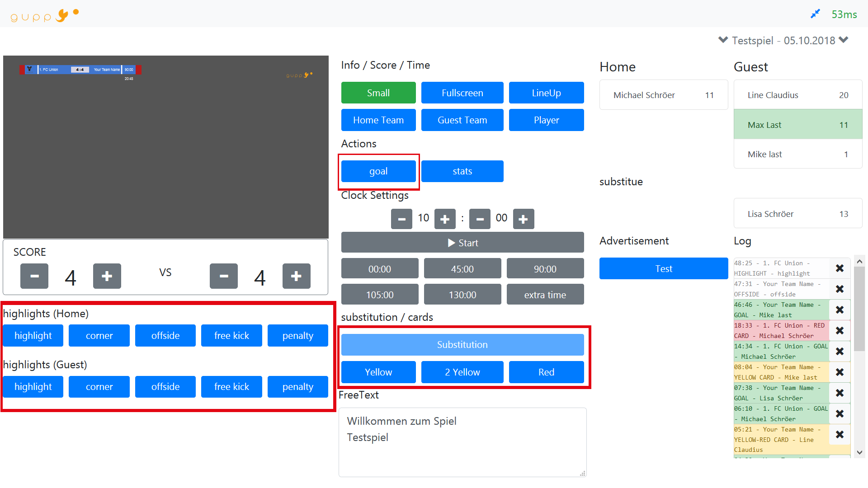
Task: Record a goal using the goal action
Action: (x=378, y=171)
